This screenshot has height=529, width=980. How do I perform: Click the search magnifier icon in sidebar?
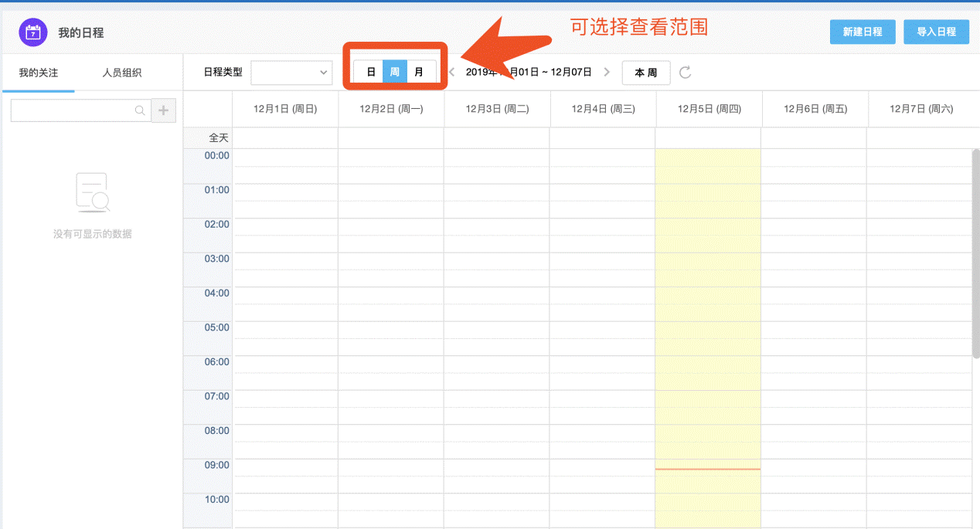pyautogui.click(x=140, y=110)
